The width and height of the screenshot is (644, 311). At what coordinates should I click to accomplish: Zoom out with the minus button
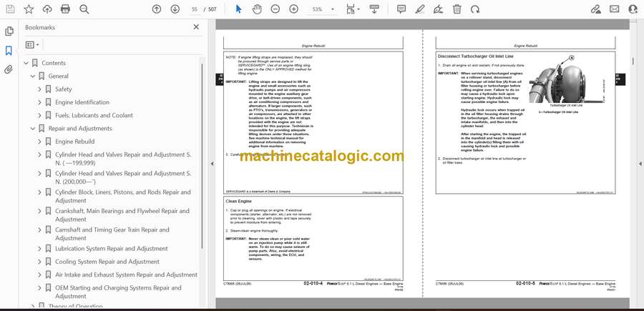(275, 9)
